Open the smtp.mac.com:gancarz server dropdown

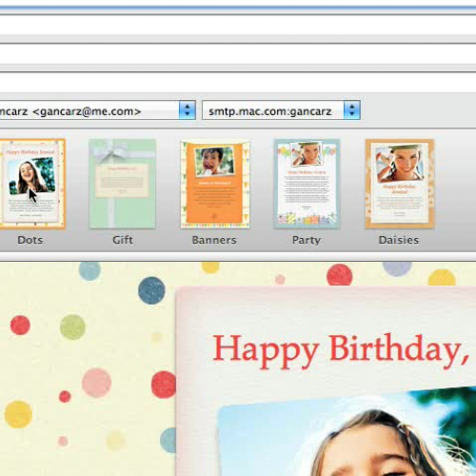tap(281, 110)
